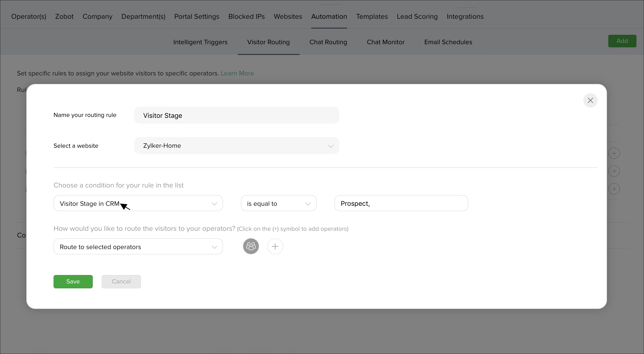Viewport: 644px width, 354px height.
Task: Save the routing rule
Action: pos(73,282)
